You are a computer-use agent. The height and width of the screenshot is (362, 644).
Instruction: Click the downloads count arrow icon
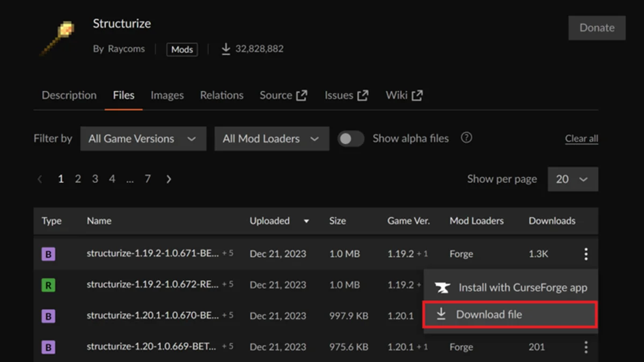(225, 48)
